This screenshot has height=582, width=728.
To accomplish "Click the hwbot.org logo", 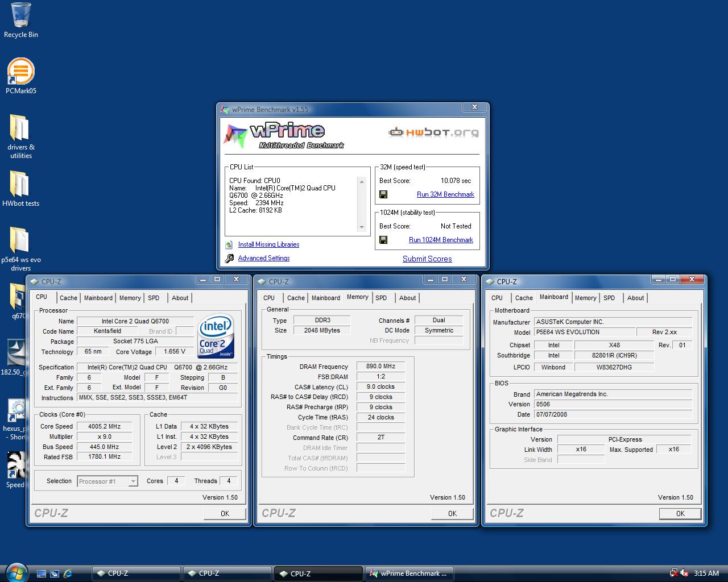I will click(x=433, y=132).
